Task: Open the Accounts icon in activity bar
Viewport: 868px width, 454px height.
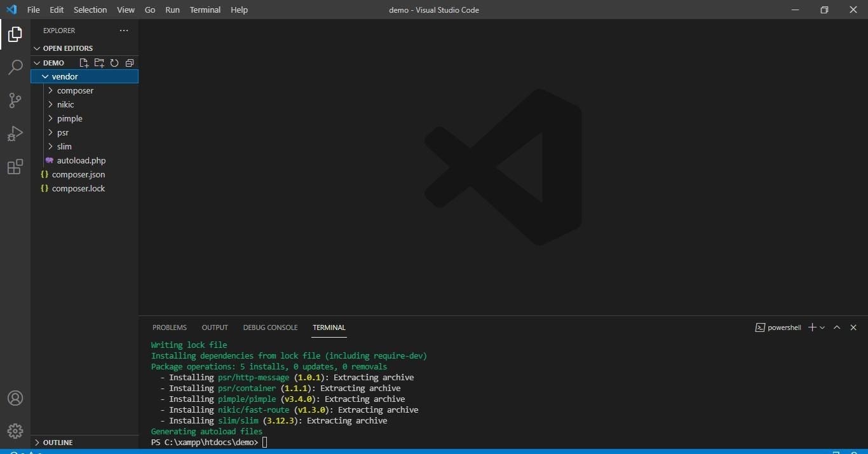Action: click(15, 398)
